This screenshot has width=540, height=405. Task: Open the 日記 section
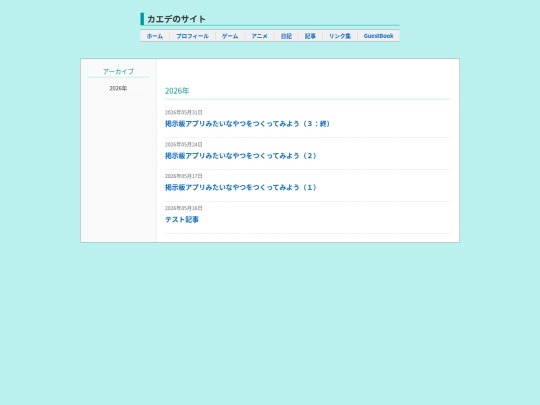[286, 36]
